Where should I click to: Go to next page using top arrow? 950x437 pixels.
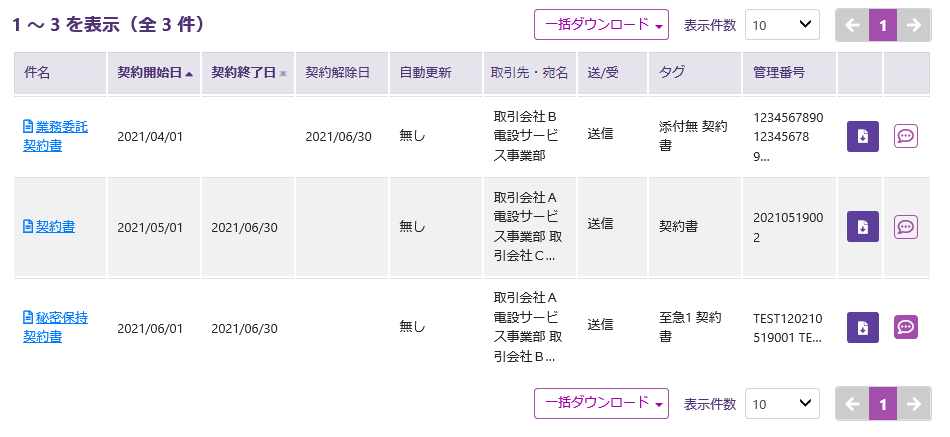[914, 25]
